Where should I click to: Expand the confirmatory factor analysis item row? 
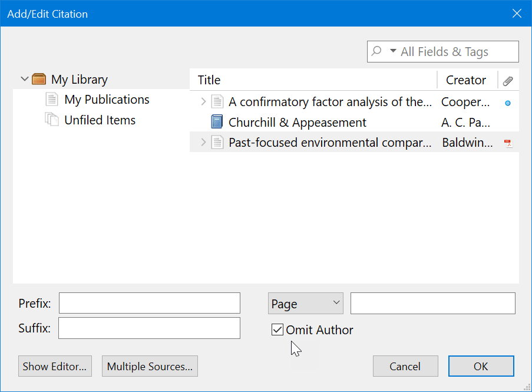[204, 101]
